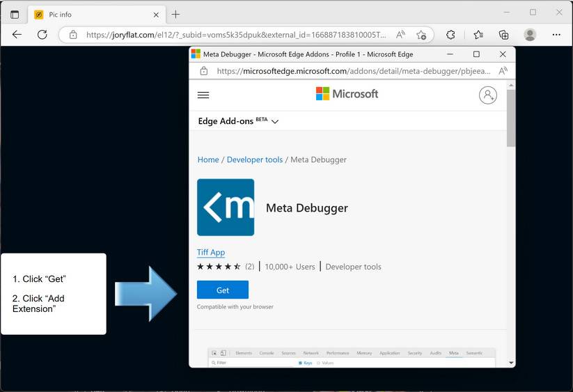Click the main window address bar URL
Viewport: 573px width, 392px height.
236,35
